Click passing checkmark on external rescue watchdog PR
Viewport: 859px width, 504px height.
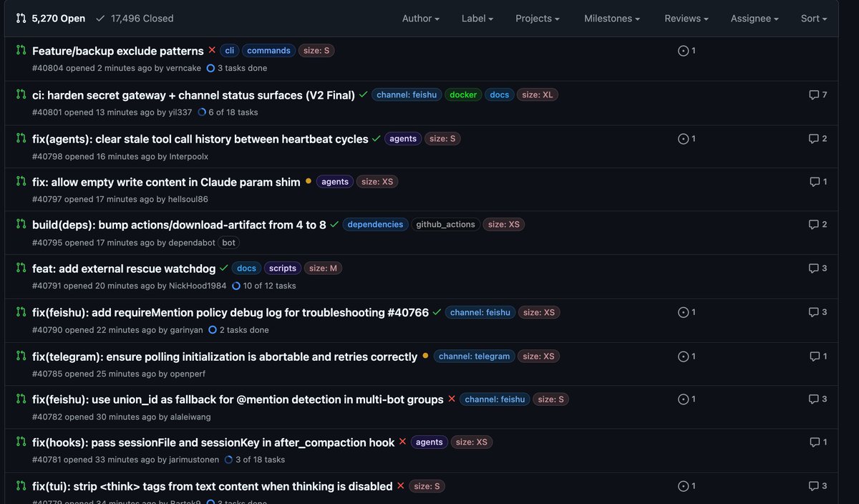(224, 268)
